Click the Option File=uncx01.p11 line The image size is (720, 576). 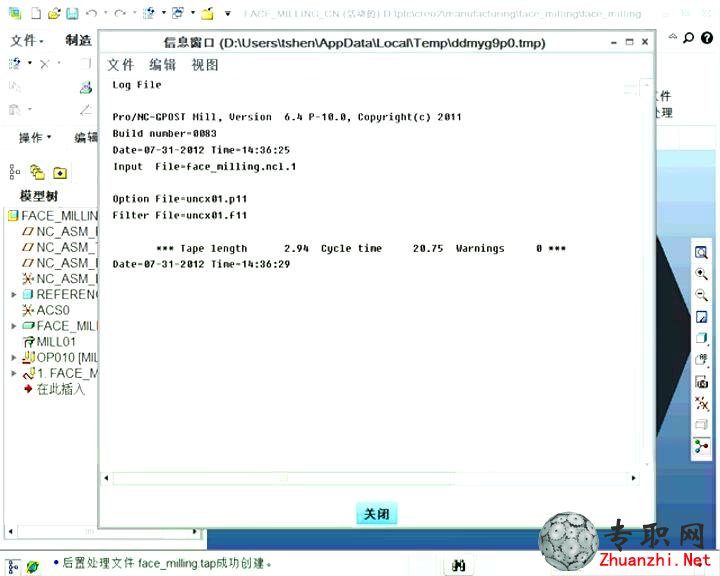coord(180,199)
